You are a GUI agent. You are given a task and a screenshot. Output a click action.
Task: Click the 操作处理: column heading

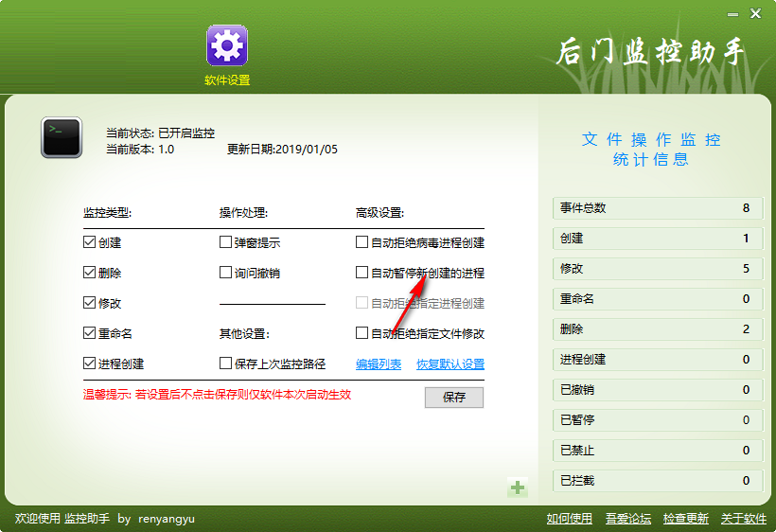pos(243,213)
